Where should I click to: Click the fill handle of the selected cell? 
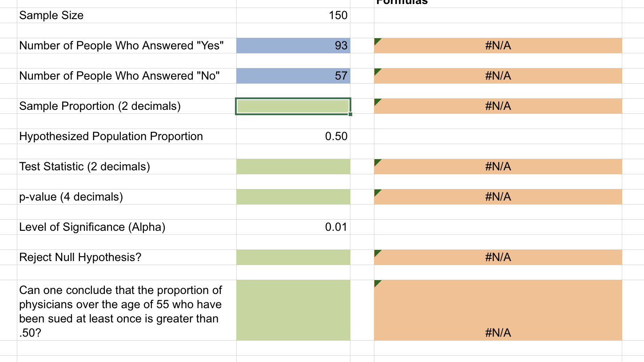(x=349, y=115)
